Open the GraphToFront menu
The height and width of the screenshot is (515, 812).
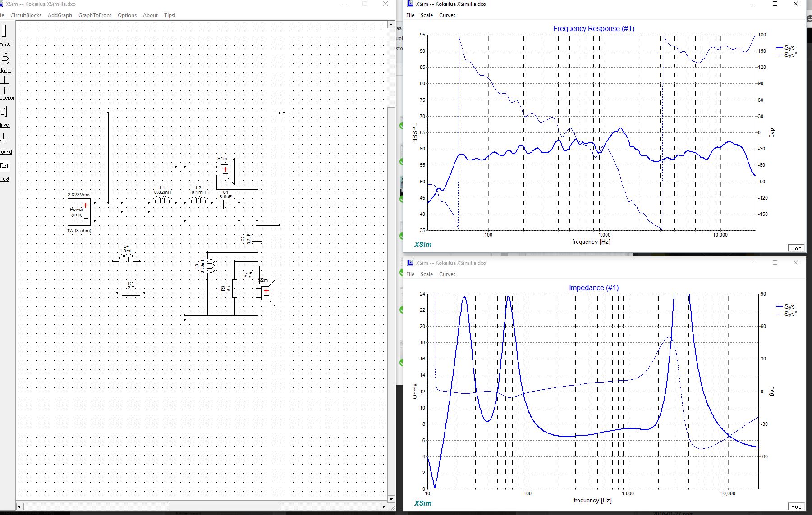pyautogui.click(x=95, y=15)
